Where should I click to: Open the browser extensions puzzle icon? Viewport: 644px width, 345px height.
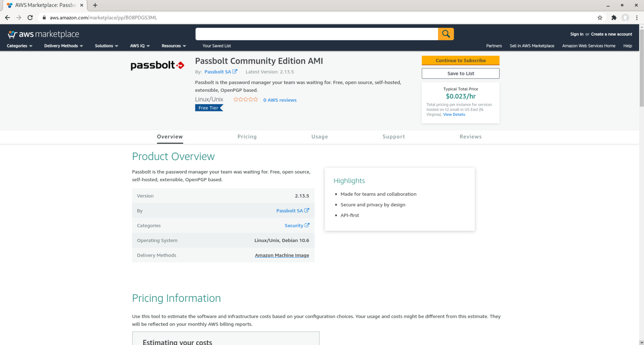coord(614,17)
